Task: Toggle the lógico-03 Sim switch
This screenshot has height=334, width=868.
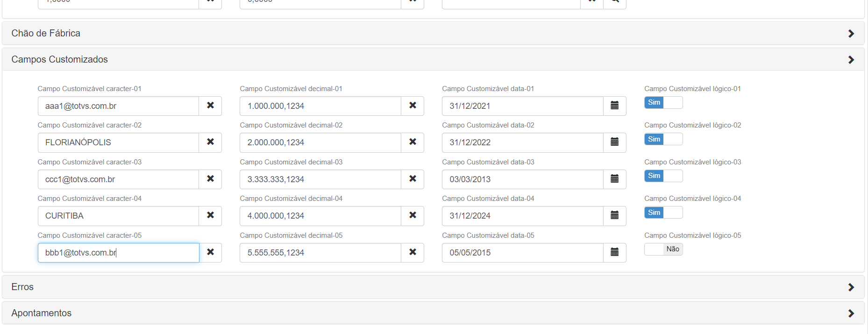Action: coord(663,176)
